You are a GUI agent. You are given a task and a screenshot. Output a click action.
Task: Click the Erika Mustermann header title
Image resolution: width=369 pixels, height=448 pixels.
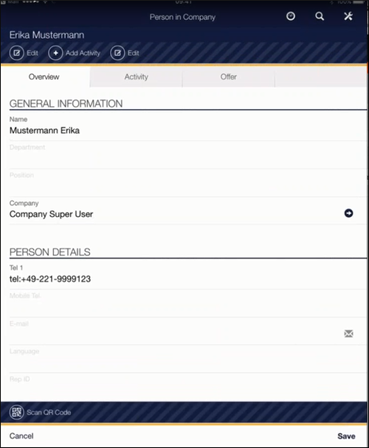coord(47,35)
